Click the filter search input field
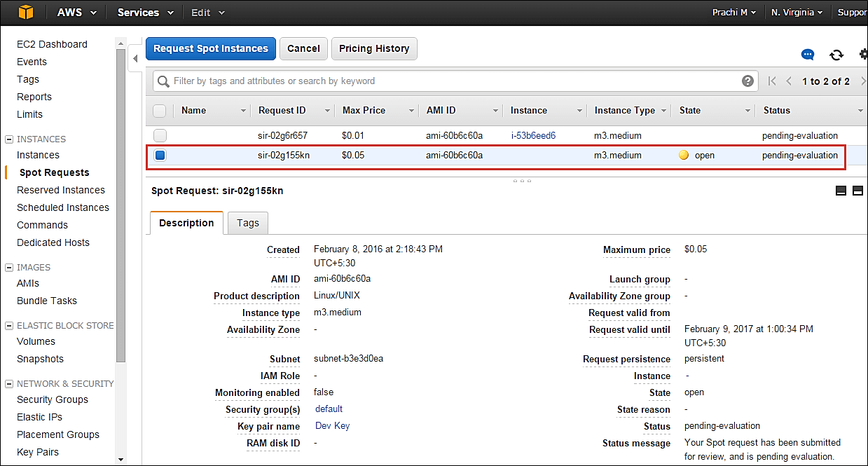 pos(448,81)
